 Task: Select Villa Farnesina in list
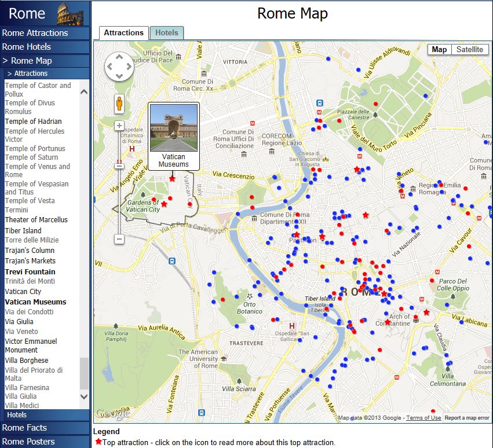click(x=27, y=388)
